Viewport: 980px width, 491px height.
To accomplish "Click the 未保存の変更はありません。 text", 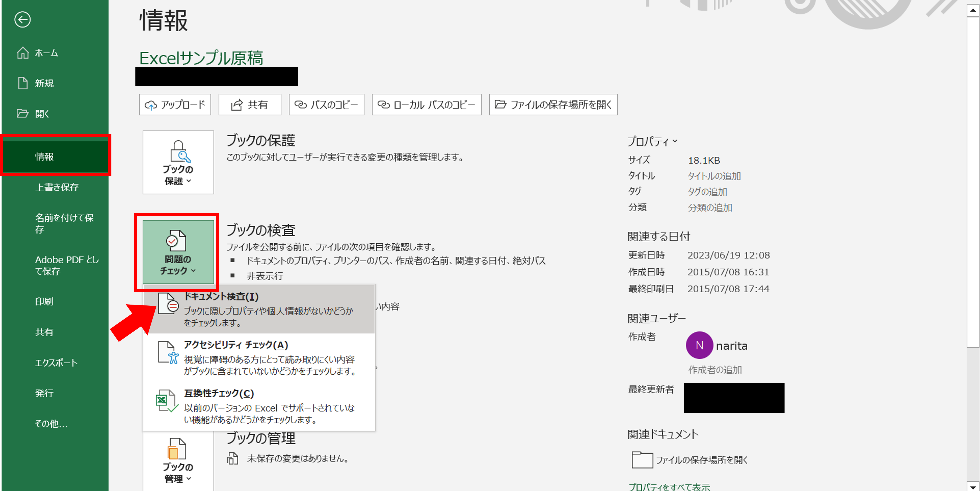I will [298, 459].
